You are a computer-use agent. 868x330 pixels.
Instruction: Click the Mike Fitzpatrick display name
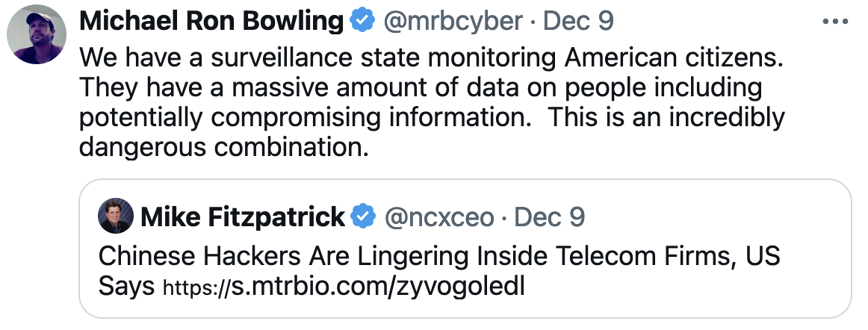[243, 217]
